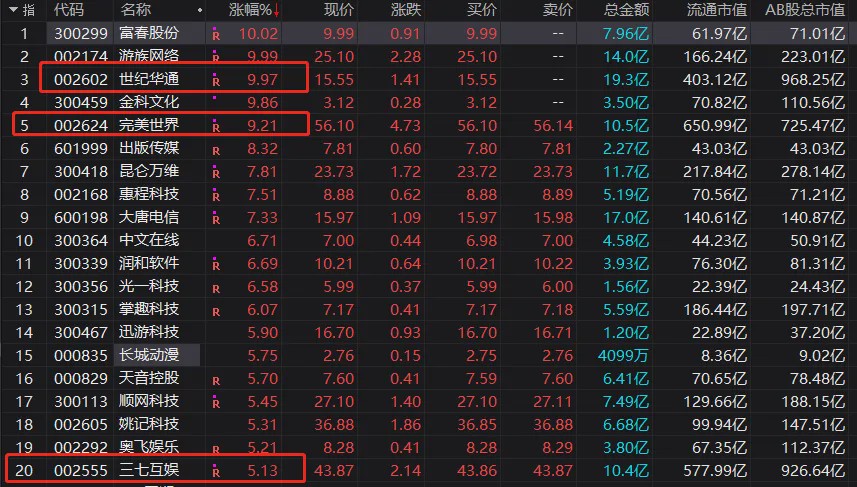Expand the 指 column dropdown triangle
Image resolution: width=857 pixels, height=487 pixels.
coord(14,9)
